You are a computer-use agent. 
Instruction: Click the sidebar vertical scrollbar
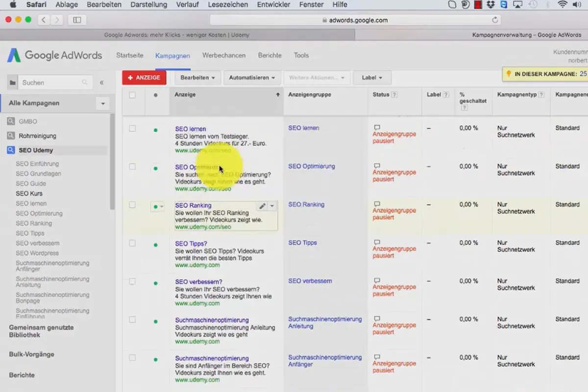pos(112,162)
